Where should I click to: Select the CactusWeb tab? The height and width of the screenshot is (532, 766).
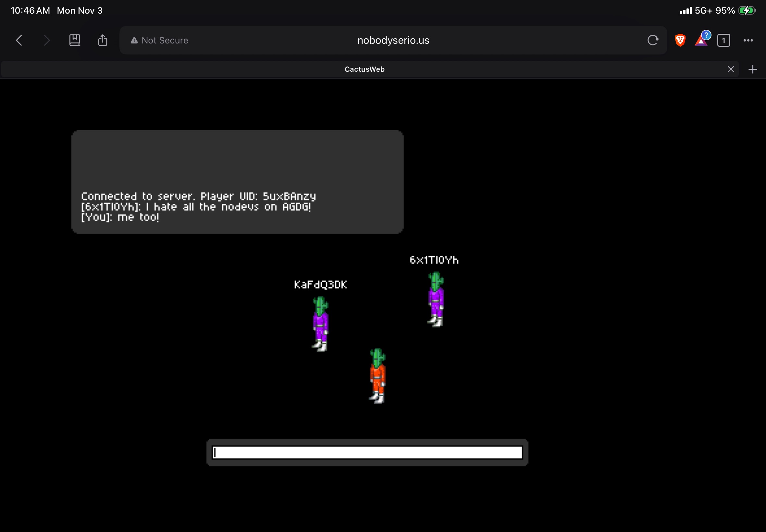(364, 69)
